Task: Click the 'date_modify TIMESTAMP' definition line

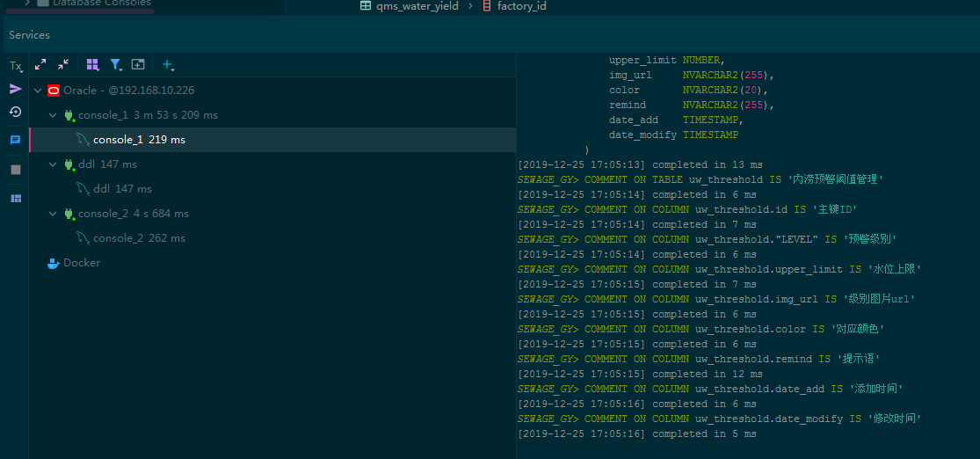Action: coord(674,135)
